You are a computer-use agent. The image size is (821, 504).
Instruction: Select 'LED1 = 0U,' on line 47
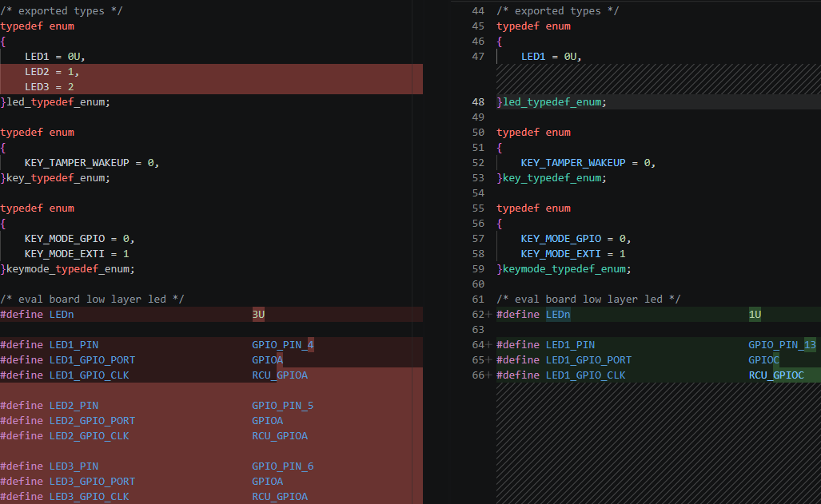(x=552, y=57)
